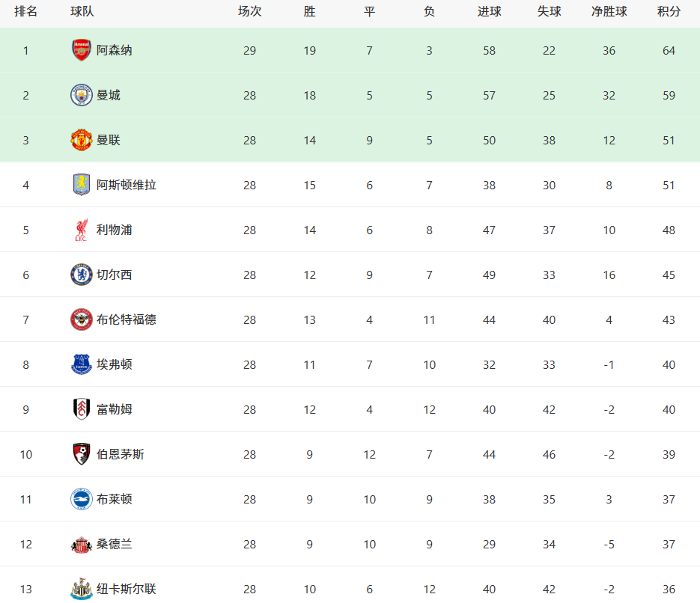Open the 阿森纳 team name link
The width and height of the screenshot is (700, 603).
[x=114, y=51]
